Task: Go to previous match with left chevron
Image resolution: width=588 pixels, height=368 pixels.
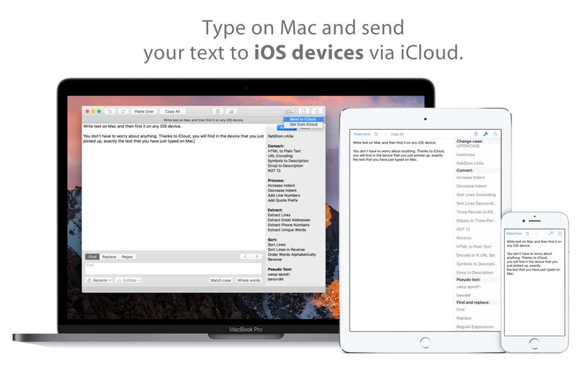Action: 245,257
